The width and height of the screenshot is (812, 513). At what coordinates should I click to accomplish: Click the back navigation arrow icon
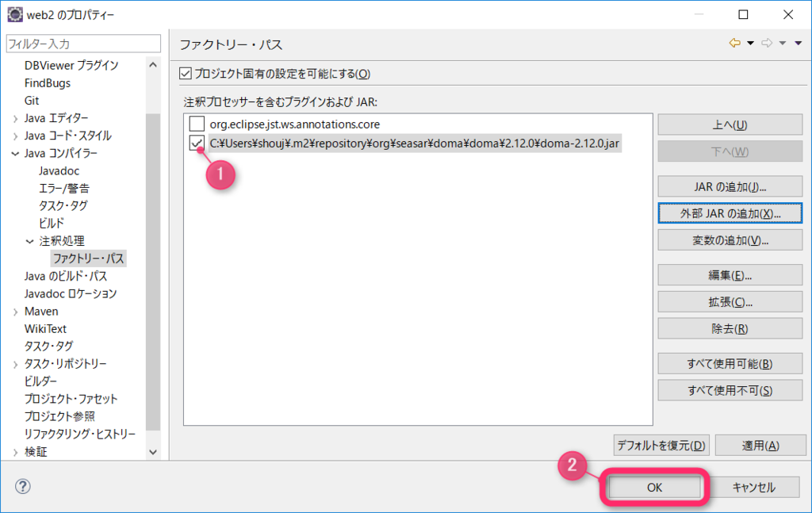click(x=734, y=44)
